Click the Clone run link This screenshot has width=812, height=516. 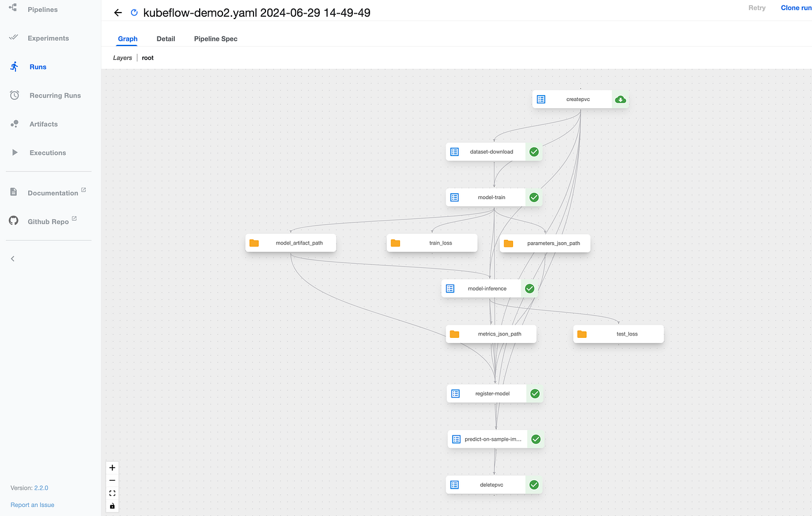point(796,7)
